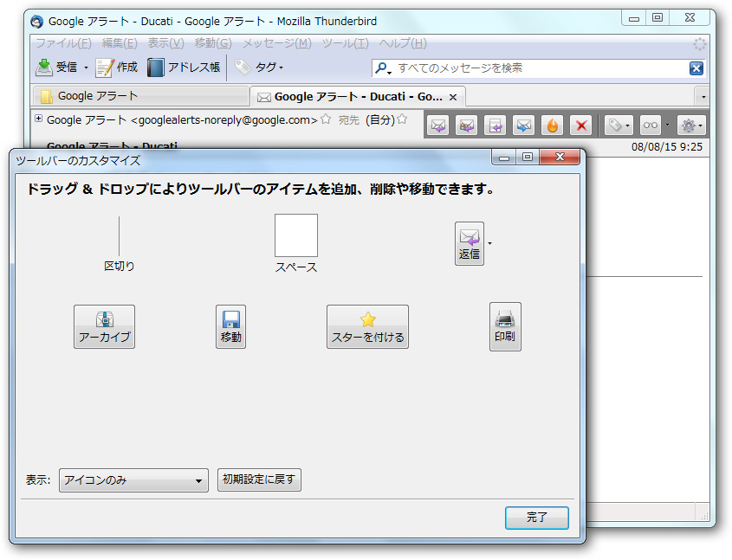Viewport: 732px width, 560px height.
Task: Maximize the ツールバーのカスタマイズ dialog
Action: click(x=528, y=158)
